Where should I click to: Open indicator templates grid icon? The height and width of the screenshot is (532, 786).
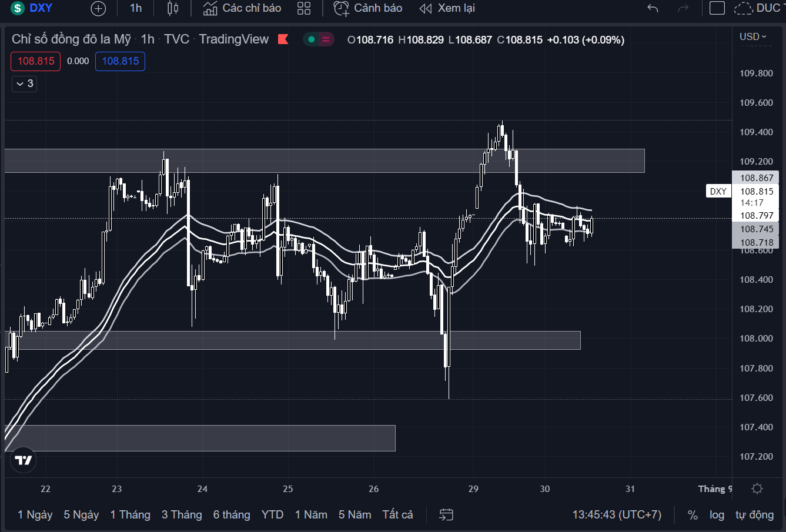[x=304, y=8]
